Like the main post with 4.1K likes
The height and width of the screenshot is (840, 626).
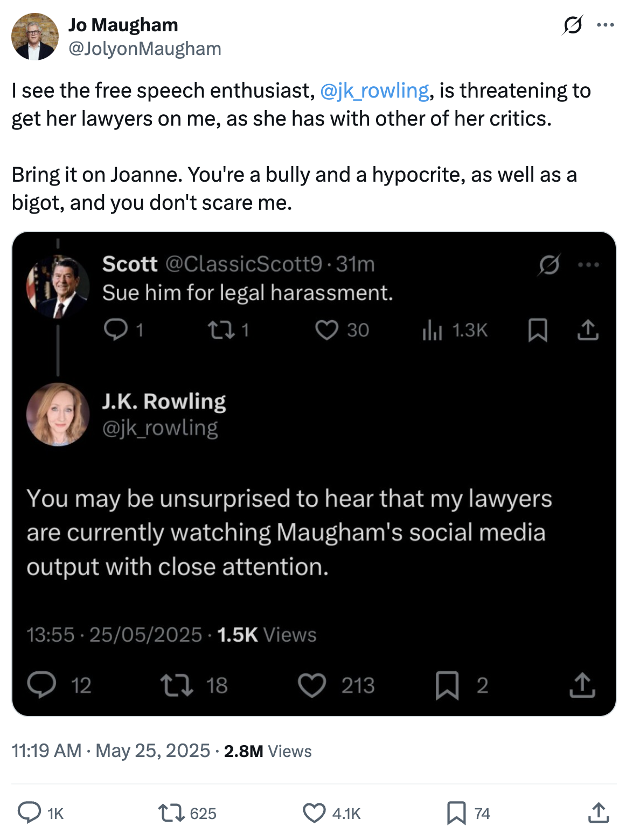(x=314, y=813)
